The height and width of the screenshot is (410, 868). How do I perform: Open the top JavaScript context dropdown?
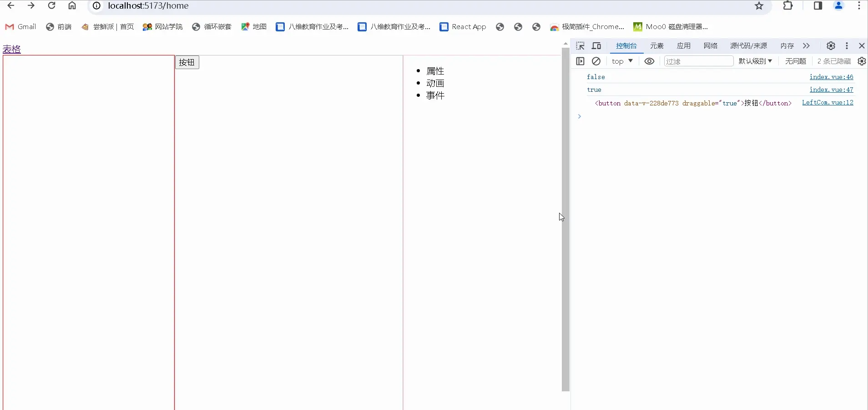click(x=622, y=61)
